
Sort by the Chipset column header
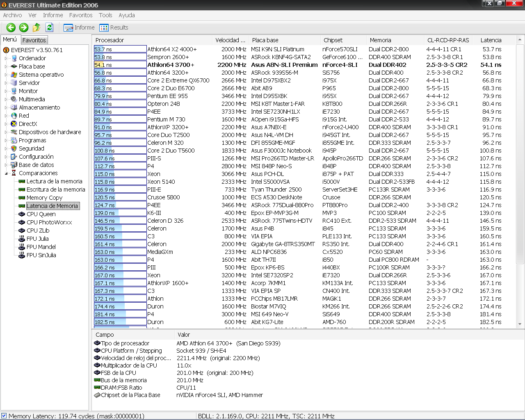tap(343, 40)
